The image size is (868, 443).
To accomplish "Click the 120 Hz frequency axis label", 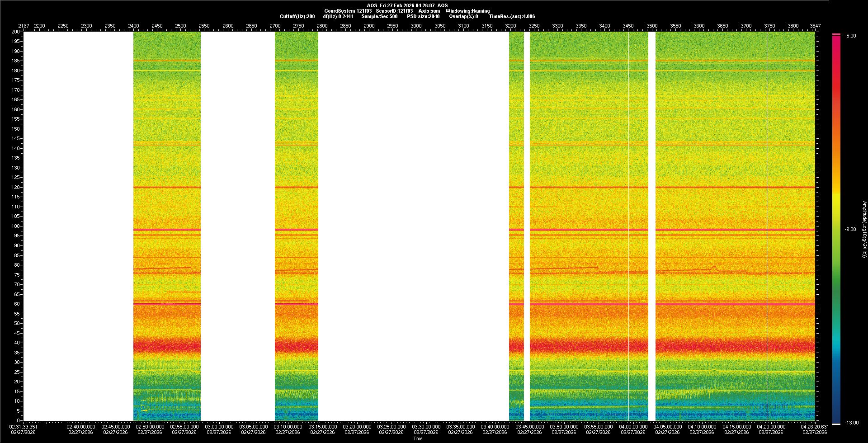I will coord(16,187).
